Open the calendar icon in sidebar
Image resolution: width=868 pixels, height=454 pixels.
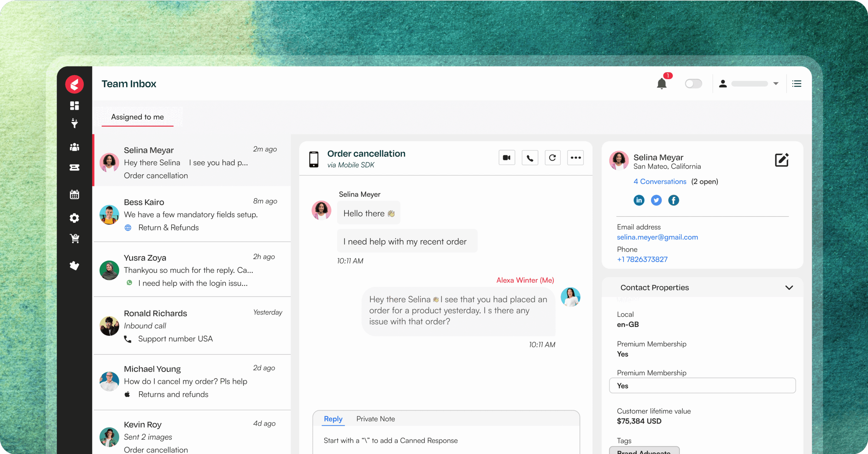pyautogui.click(x=75, y=194)
